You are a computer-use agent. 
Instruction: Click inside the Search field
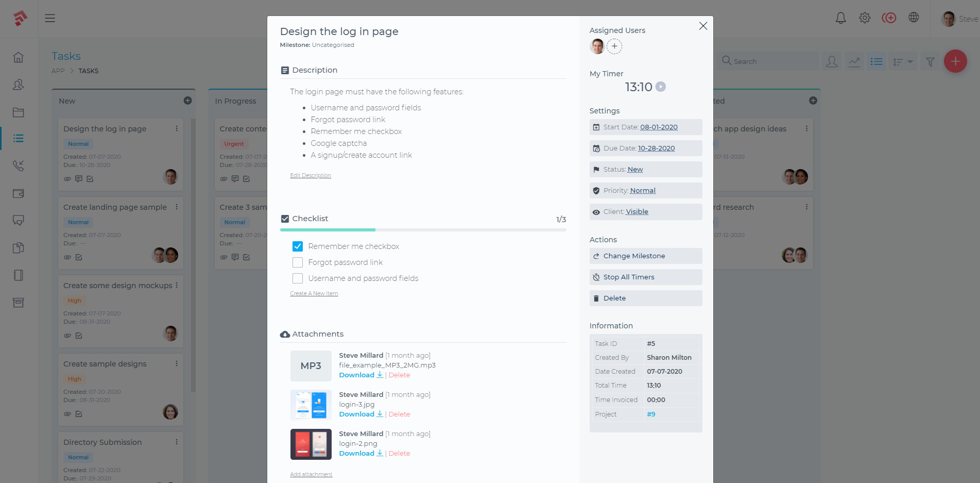(767, 61)
